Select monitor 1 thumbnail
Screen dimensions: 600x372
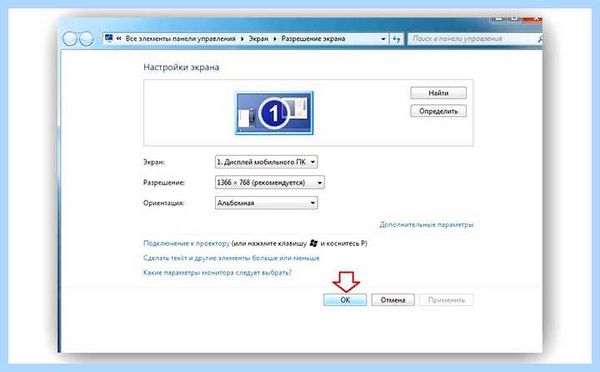coord(274,113)
